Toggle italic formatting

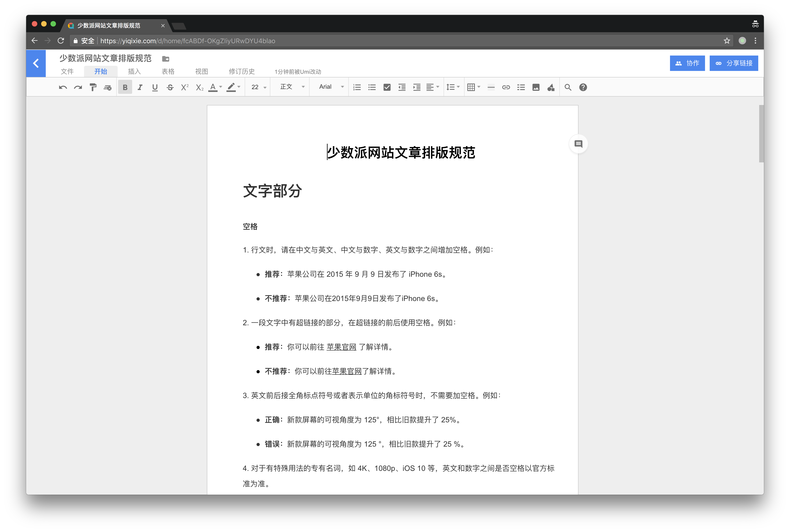140,87
